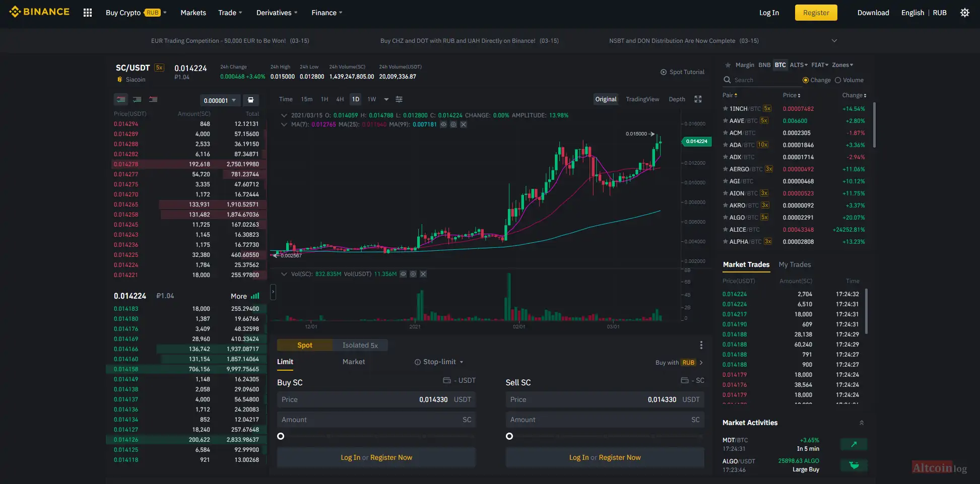The width and height of the screenshot is (980, 484).
Task: Click the Sell SC amount slider handle
Action: click(x=509, y=436)
